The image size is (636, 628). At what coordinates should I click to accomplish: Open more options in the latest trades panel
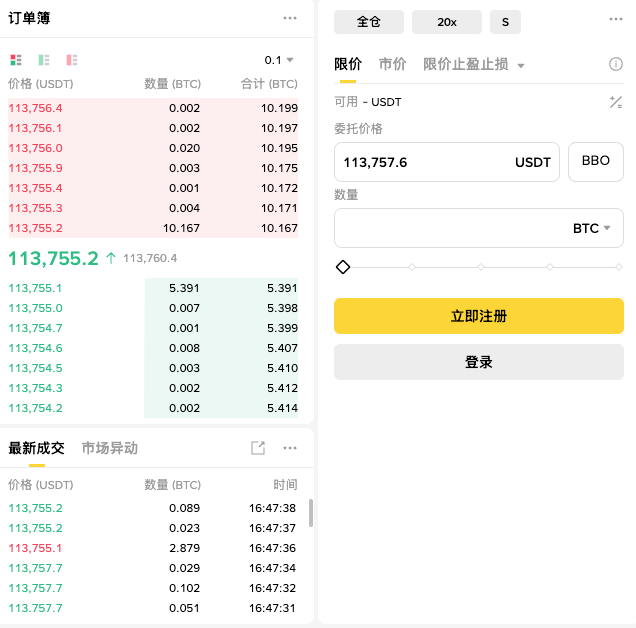290,448
